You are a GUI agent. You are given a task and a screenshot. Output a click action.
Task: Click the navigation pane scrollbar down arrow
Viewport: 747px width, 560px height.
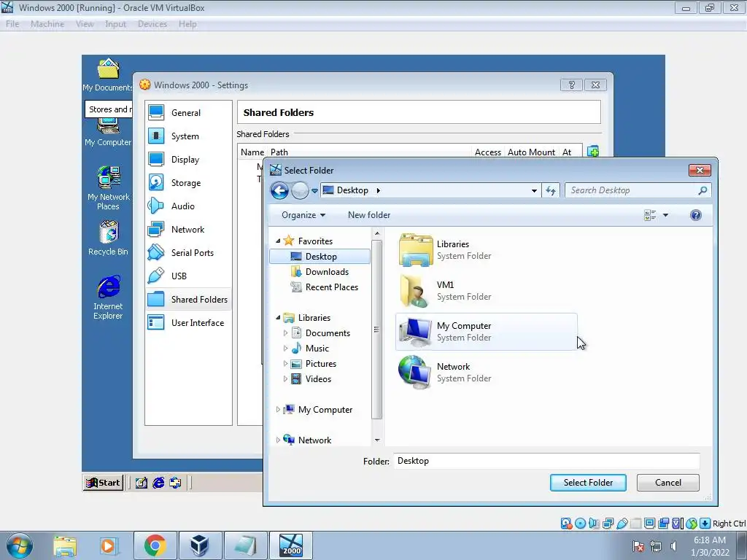click(x=377, y=440)
